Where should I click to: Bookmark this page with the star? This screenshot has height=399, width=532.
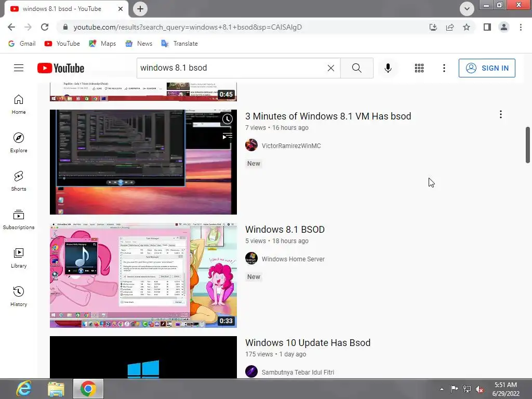(x=467, y=27)
